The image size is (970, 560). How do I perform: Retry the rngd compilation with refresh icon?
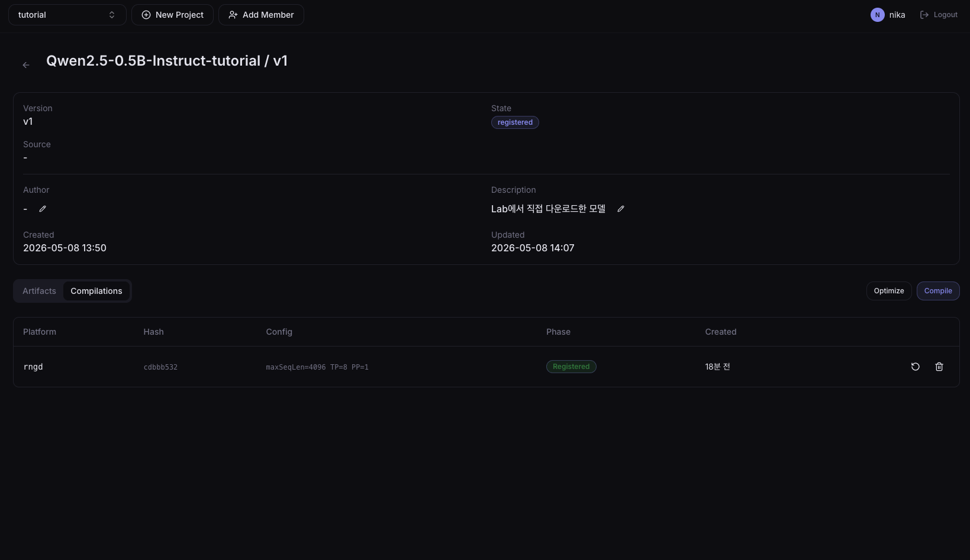tap(916, 367)
